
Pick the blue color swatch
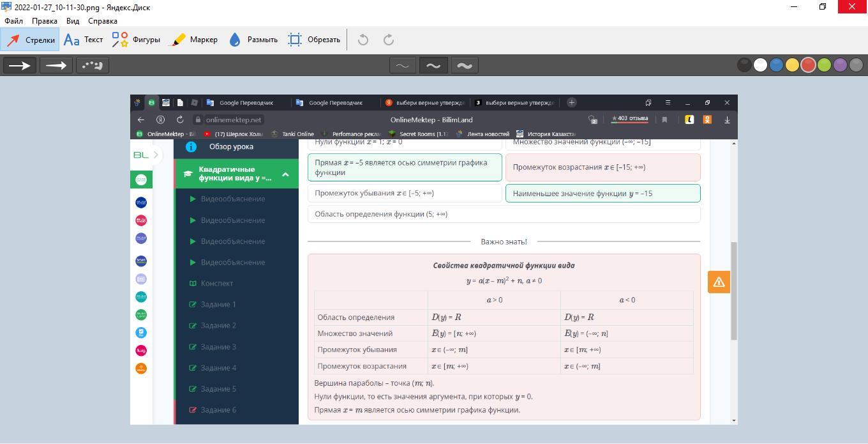(776, 65)
